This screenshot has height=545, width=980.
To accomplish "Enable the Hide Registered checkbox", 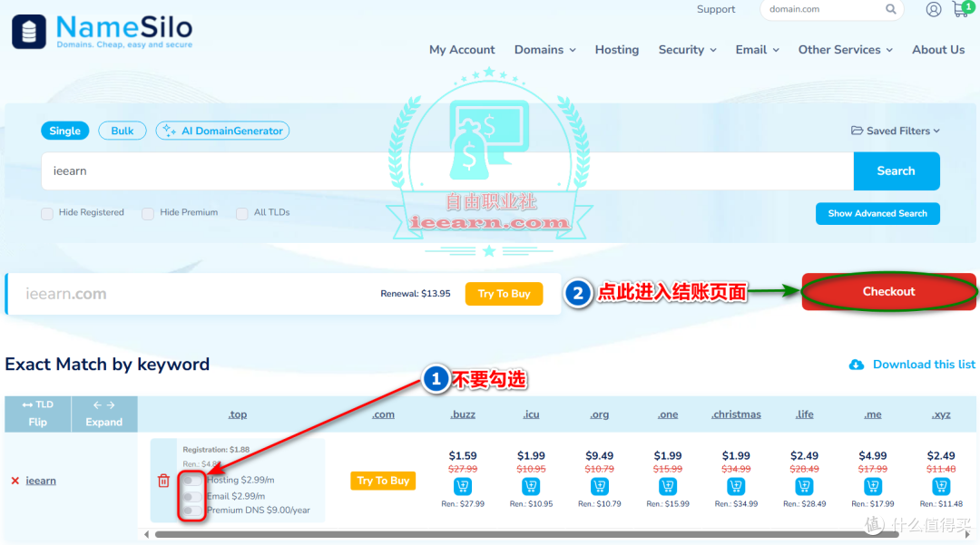I will 46,214.
